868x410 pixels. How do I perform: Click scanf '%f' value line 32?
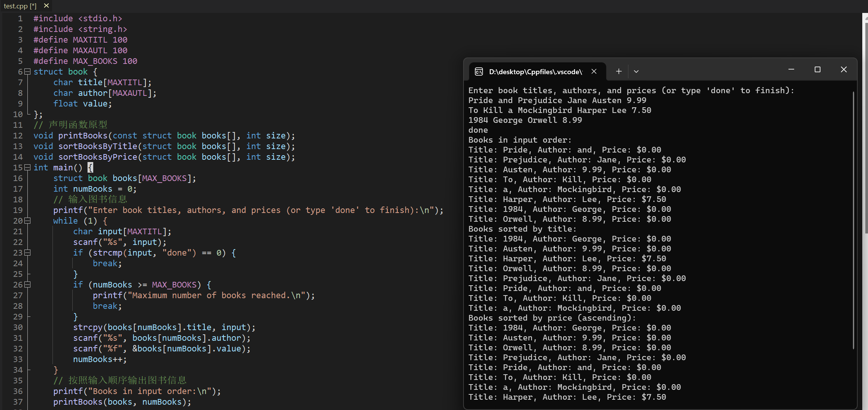pos(162,348)
